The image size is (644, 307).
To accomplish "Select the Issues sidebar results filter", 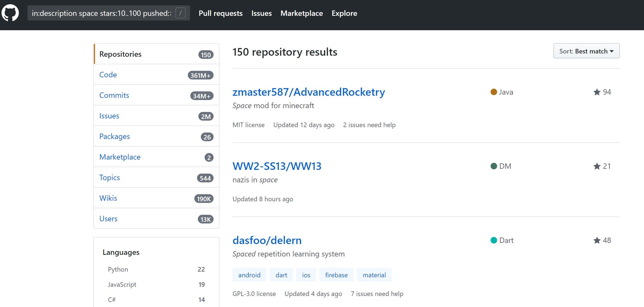I will pos(156,116).
